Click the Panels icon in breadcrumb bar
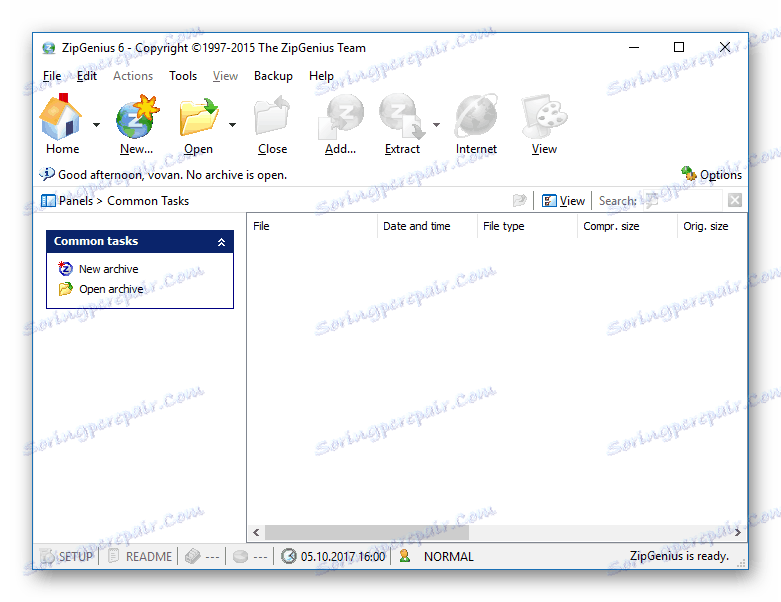 pyautogui.click(x=48, y=201)
